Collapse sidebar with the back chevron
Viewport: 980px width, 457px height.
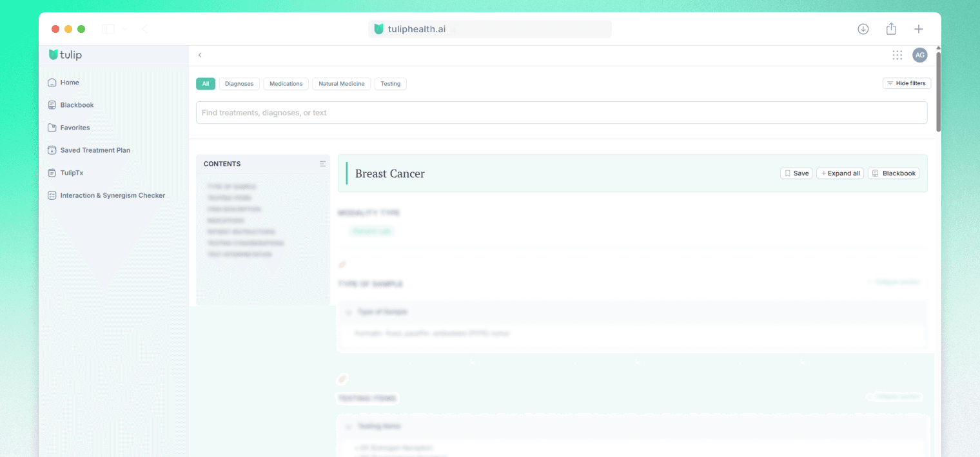(x=200, y=55)
